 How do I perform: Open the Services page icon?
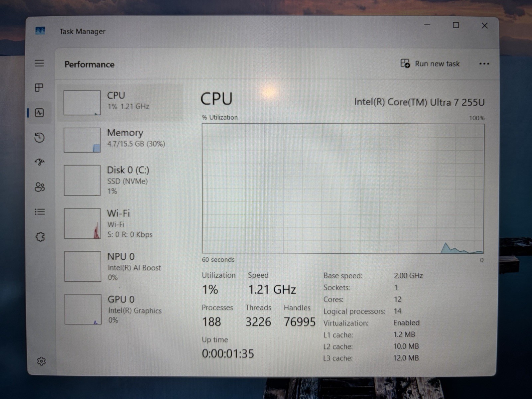point(40,237)
